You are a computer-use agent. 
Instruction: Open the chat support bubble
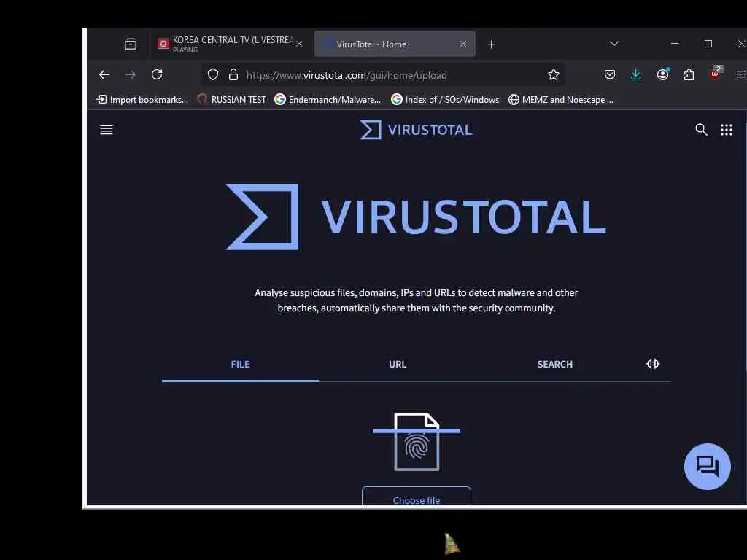(x=707, y=466)
